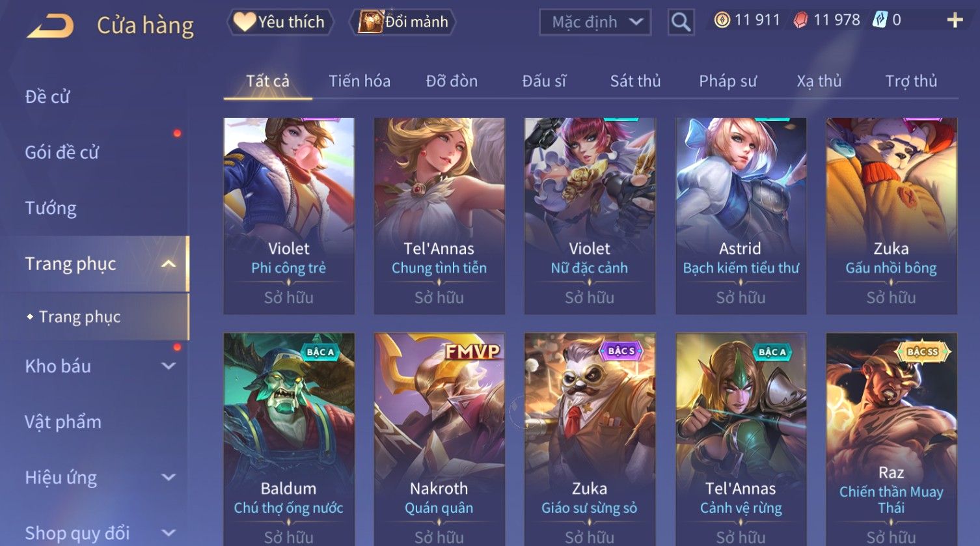
Task: Collapse the Trang phục sidebar section
Action: pos(168,264)
